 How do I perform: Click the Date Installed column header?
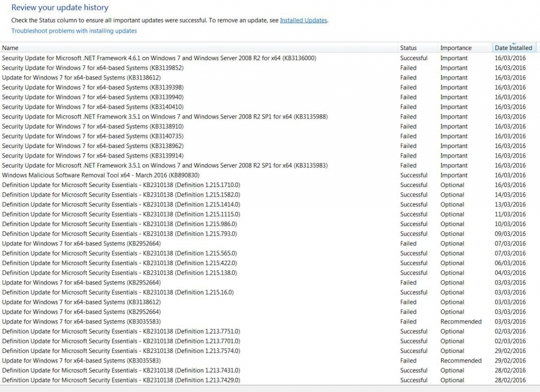coord(513,48)
